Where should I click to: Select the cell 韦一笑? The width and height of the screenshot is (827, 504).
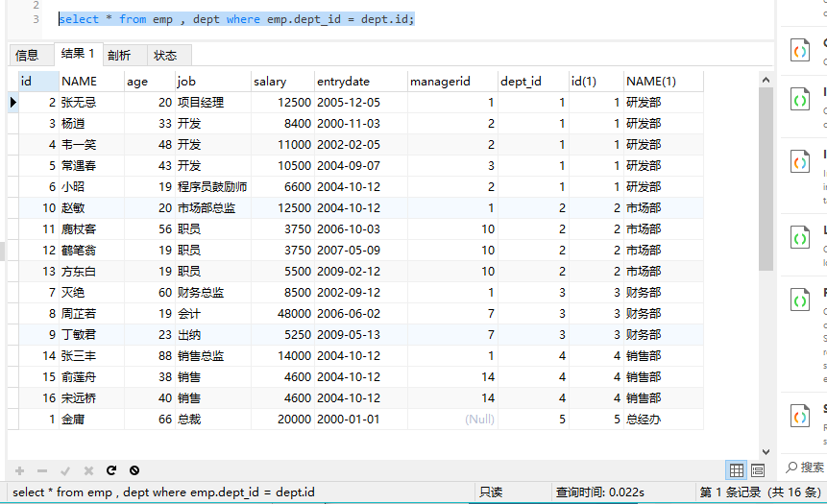(x=92, y=144)
